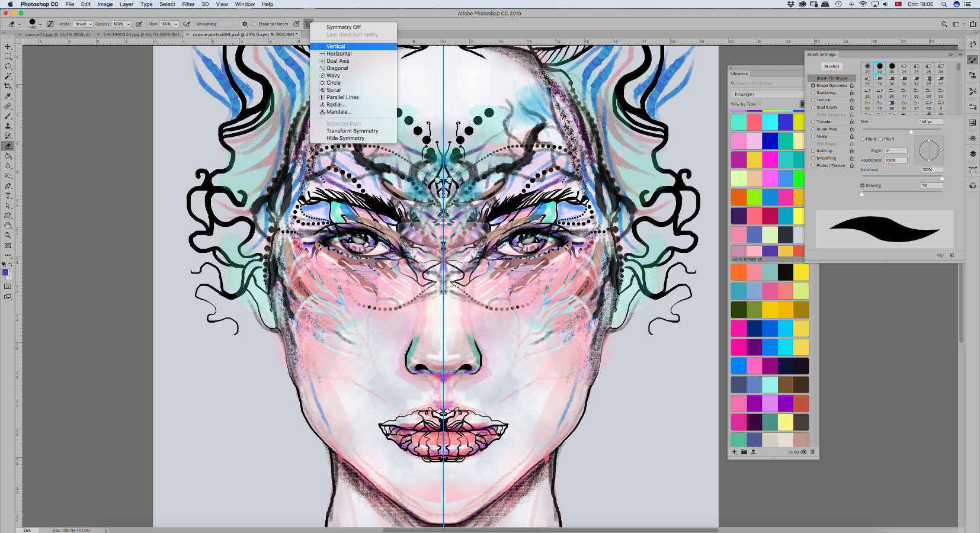
Task: Select the Lasso tool
Action: [x=8, y=66]
